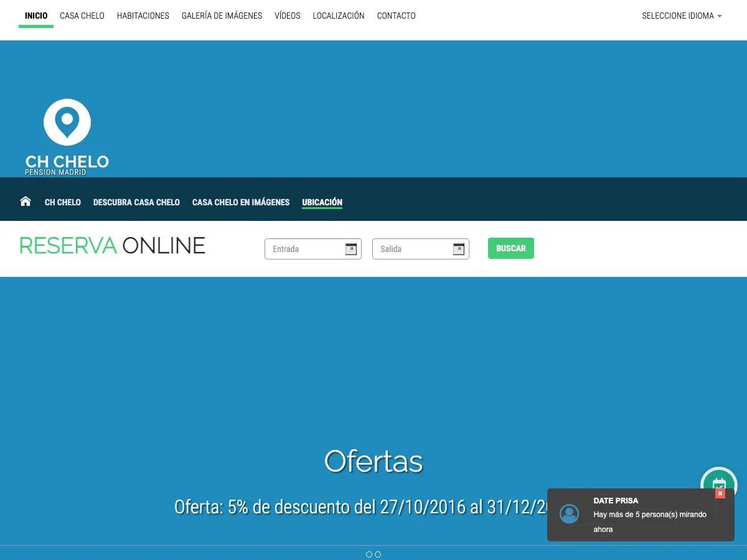
Task: Open Galería de Imágenes menu item
Action: (222, 16)
